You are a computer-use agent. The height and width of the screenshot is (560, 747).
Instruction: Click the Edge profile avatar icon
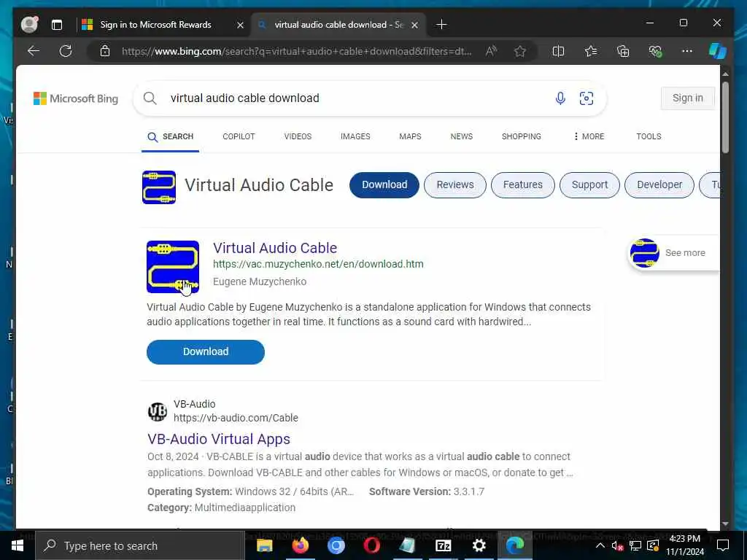point(29,24)
